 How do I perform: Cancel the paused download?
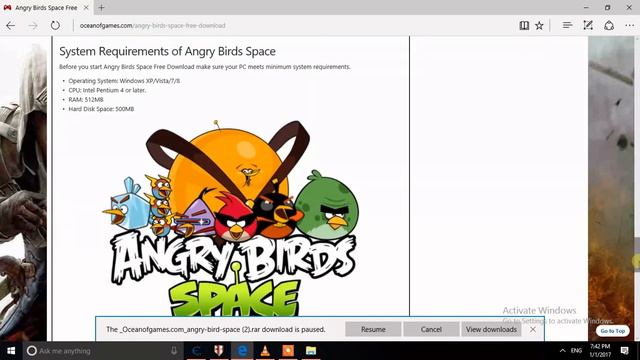(431, 329)
